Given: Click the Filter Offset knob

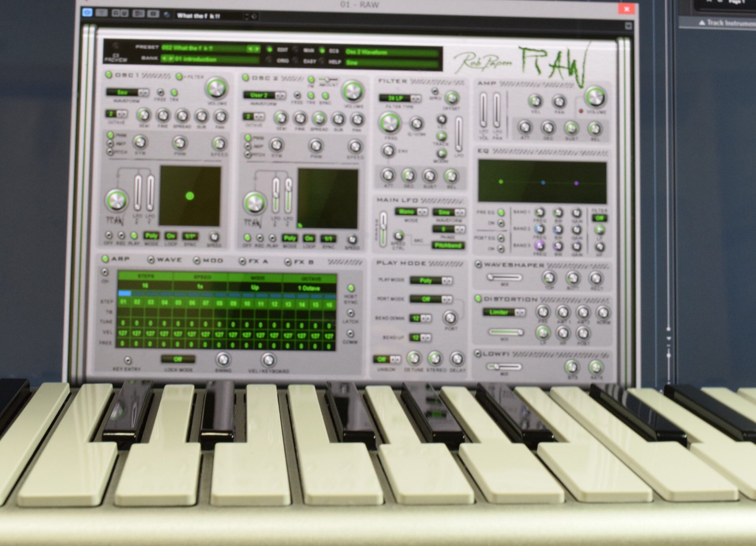Looking at the screenshot, I should pyautogui.click(x=452, y=98).
